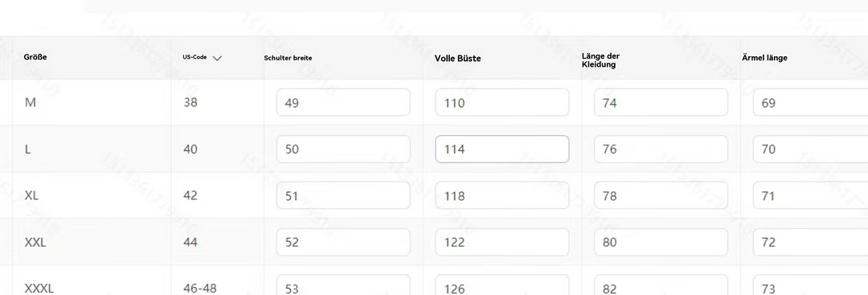Viewport: 868px width, 295px height.
Task: Edit the Volle Büste field showing 118
Action: [x=502, y=195]
